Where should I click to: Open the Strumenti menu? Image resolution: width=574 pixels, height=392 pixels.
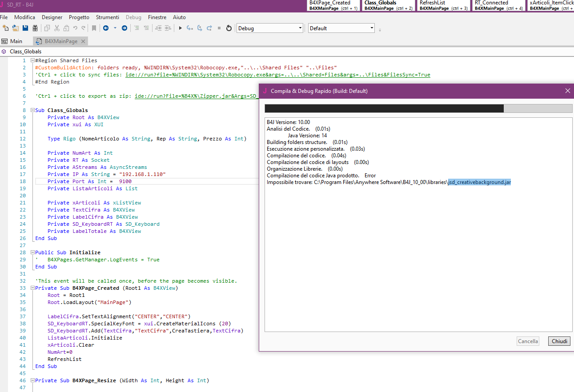(x=108, y=17)
